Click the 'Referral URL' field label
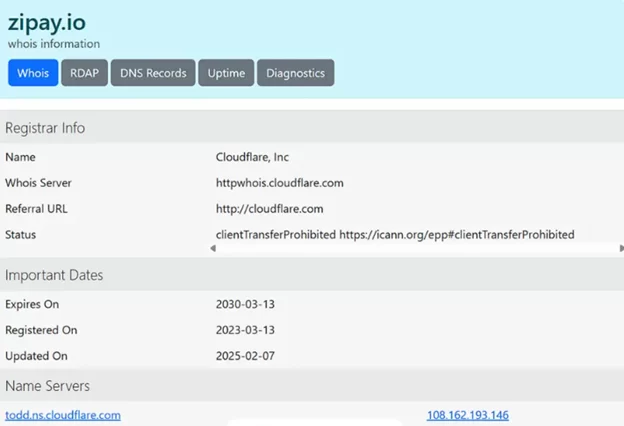 coord(36,209)
